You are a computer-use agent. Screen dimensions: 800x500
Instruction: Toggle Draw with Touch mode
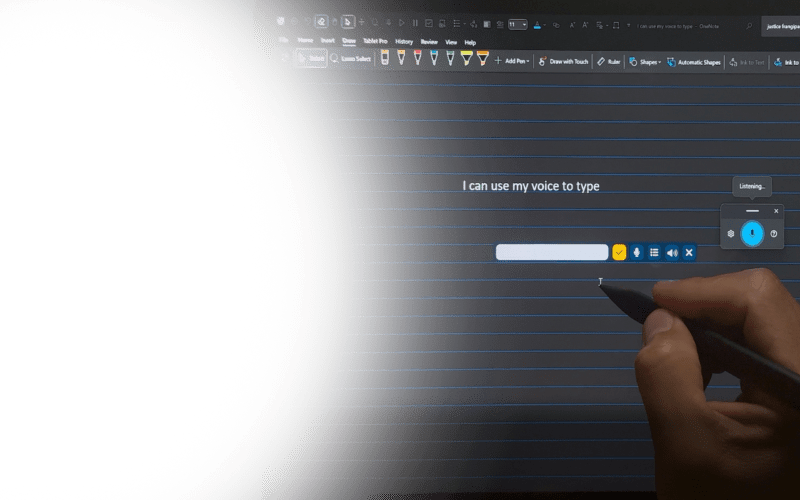click(563, 62)
